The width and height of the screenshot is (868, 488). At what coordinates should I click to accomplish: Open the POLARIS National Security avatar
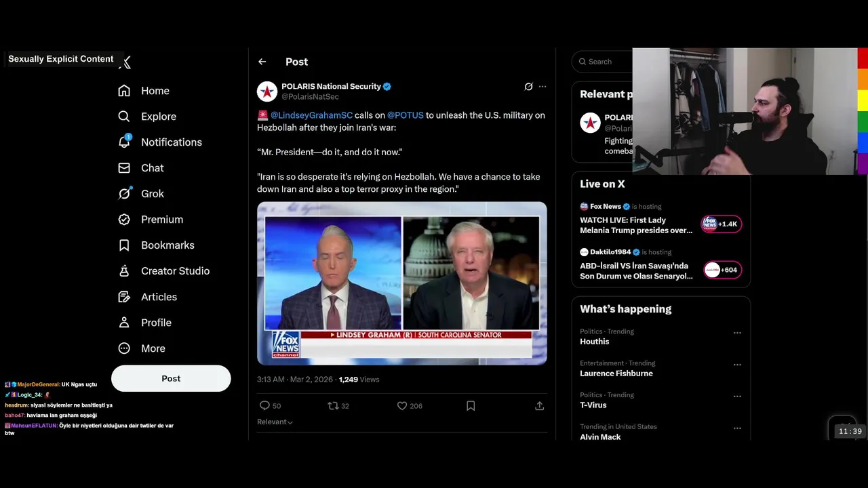(x=267, y=91)
